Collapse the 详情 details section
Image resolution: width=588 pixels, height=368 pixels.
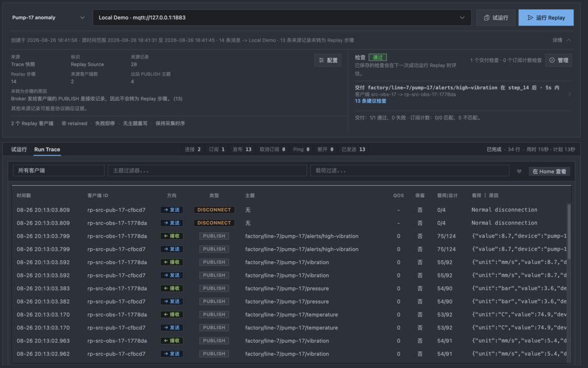click(562, 40)
